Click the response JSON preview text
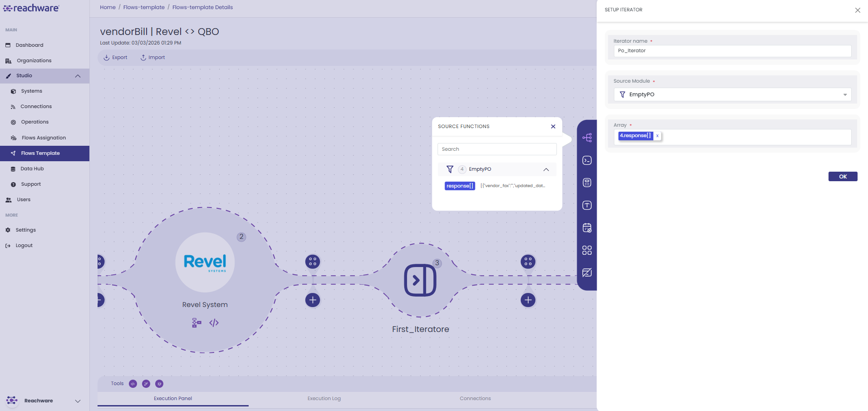 pyautogui.click(x=513, y=186)
